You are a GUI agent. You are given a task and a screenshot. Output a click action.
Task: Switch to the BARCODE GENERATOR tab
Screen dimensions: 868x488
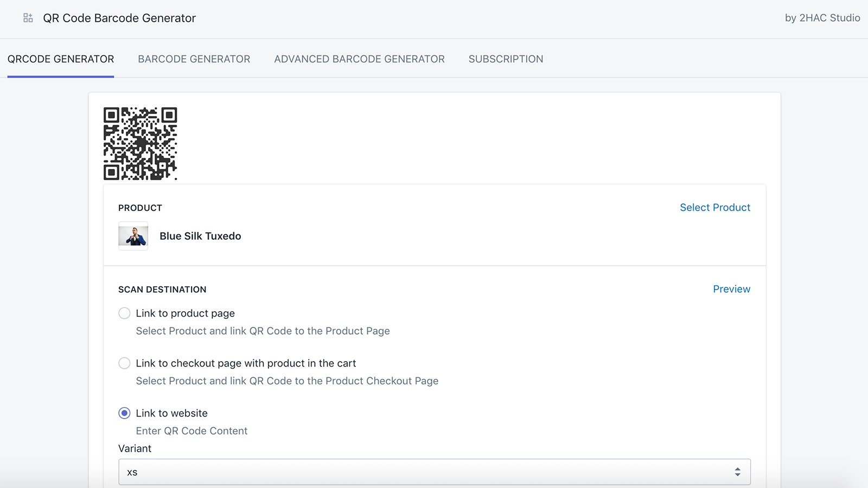[194, 59]
